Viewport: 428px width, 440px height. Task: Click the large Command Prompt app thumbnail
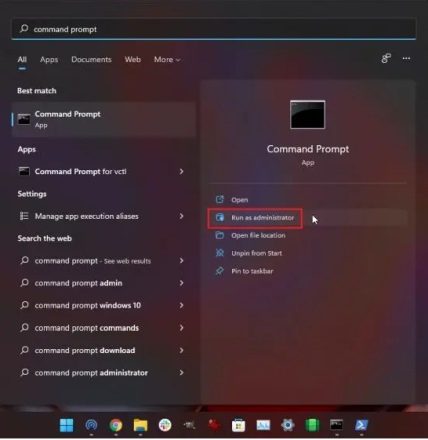point(307,114)
